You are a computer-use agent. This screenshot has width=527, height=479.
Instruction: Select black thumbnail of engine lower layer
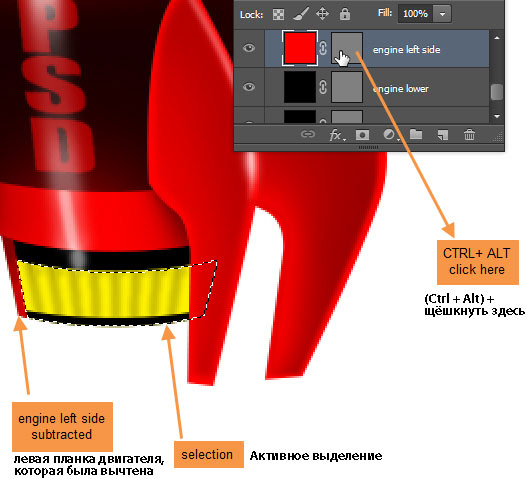300,87
